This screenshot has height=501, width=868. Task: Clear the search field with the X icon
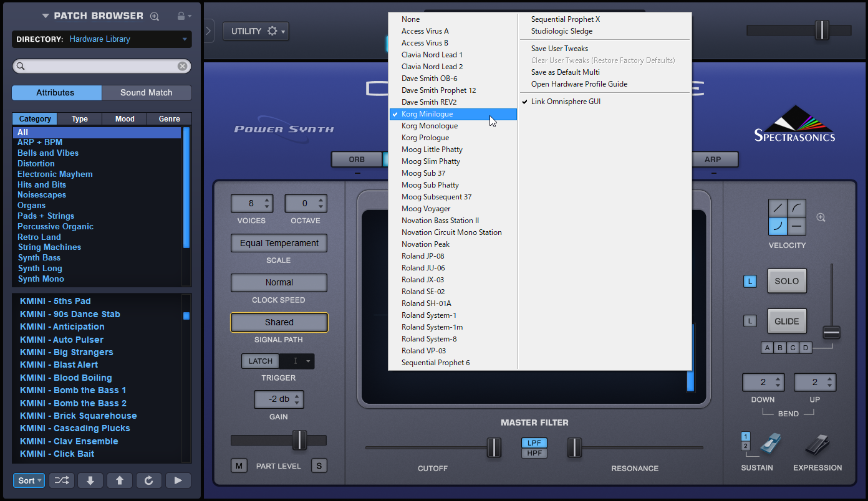(x=182, y=66)
